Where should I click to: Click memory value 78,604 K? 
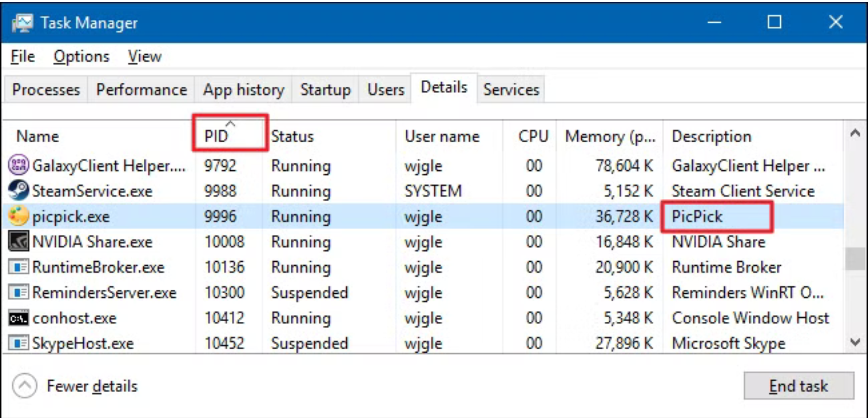pyautogui.click(x=624, y=166)
